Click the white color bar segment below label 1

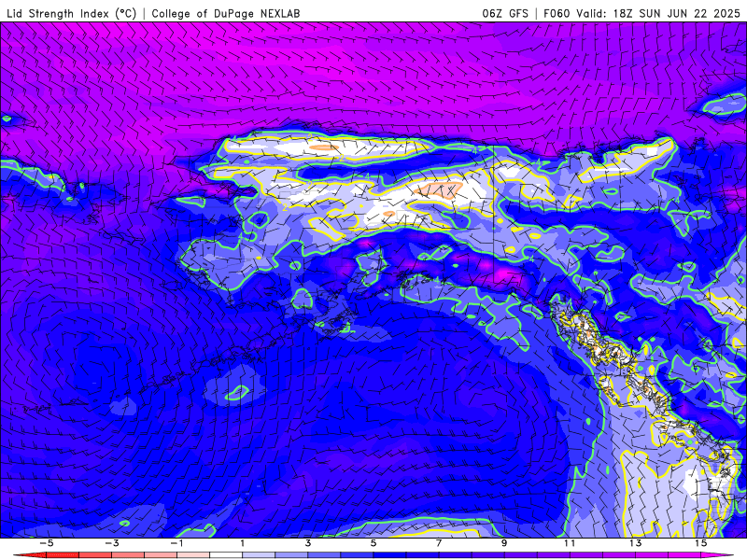226,555
